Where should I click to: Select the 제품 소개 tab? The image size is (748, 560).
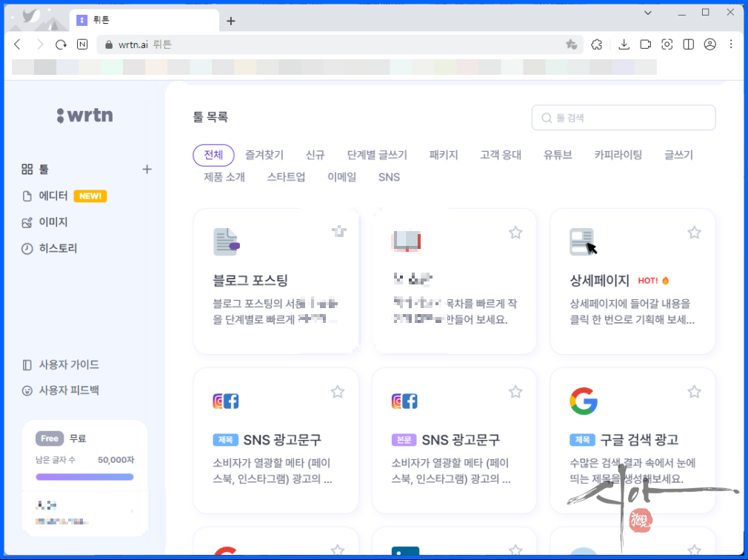pos(224,177)
